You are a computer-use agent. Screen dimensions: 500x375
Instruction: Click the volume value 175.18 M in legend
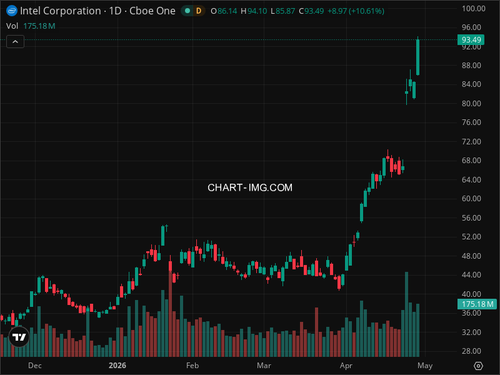(39, 26)
